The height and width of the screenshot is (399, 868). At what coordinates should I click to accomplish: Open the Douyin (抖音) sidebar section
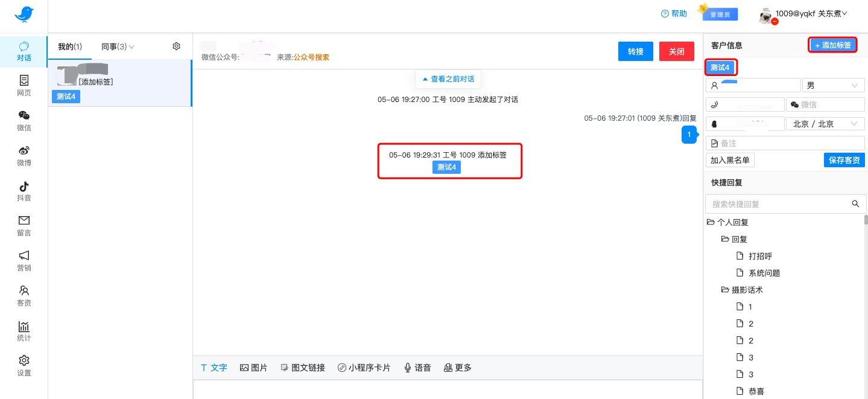point(24,191)
